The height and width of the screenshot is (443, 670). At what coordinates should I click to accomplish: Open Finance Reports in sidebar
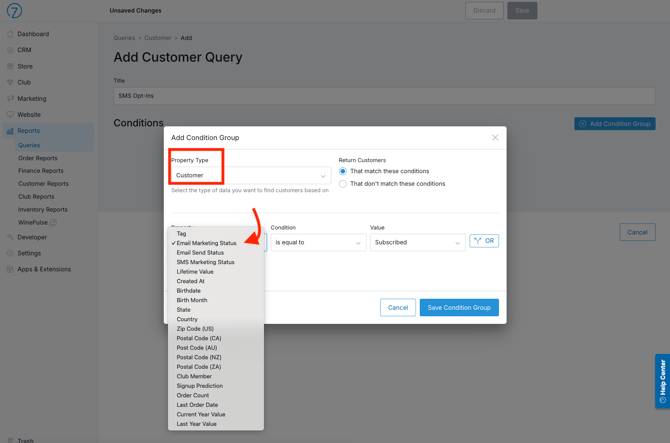41,170
